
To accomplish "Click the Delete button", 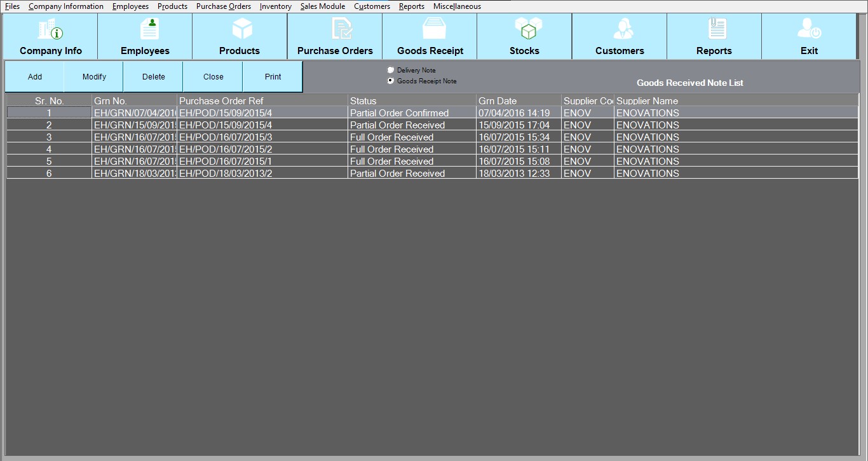I will coord(153,77).
